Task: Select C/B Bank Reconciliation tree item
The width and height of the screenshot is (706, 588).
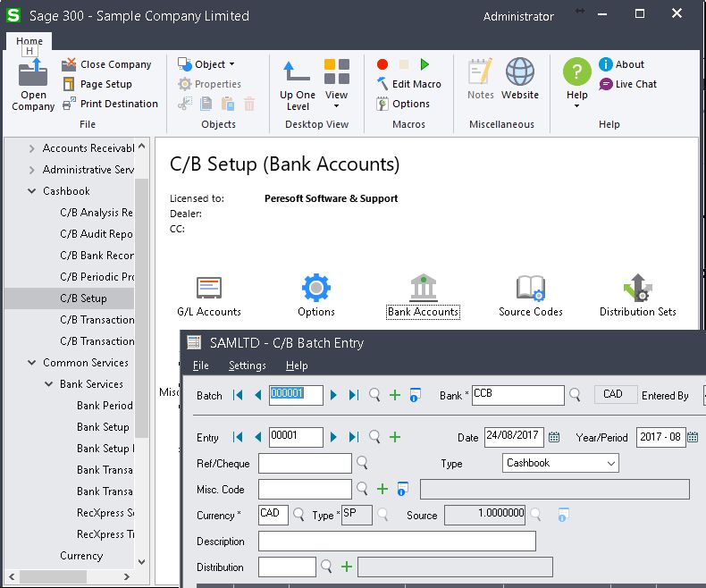Action: click(x=97, y=256)
